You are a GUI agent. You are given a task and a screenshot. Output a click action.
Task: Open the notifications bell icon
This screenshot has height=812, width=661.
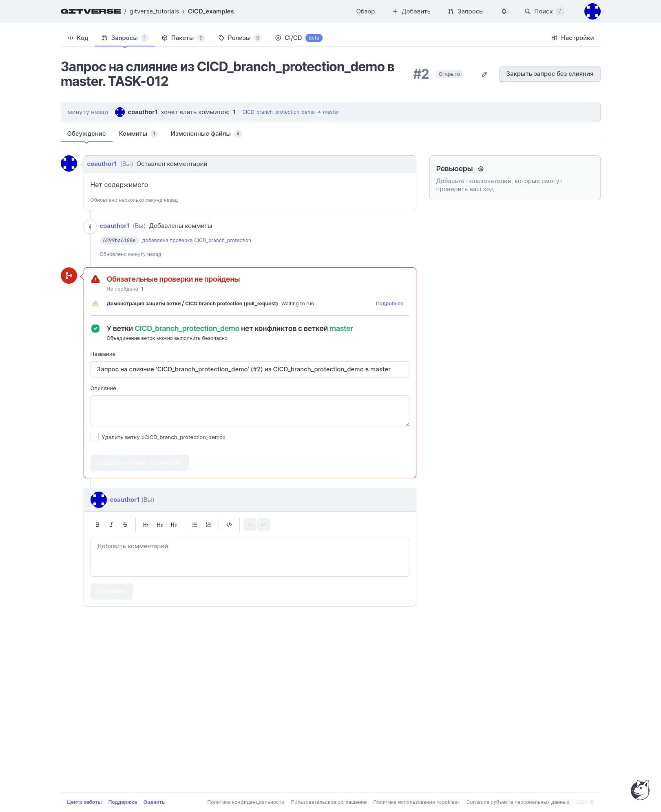(x=504, y=11)
